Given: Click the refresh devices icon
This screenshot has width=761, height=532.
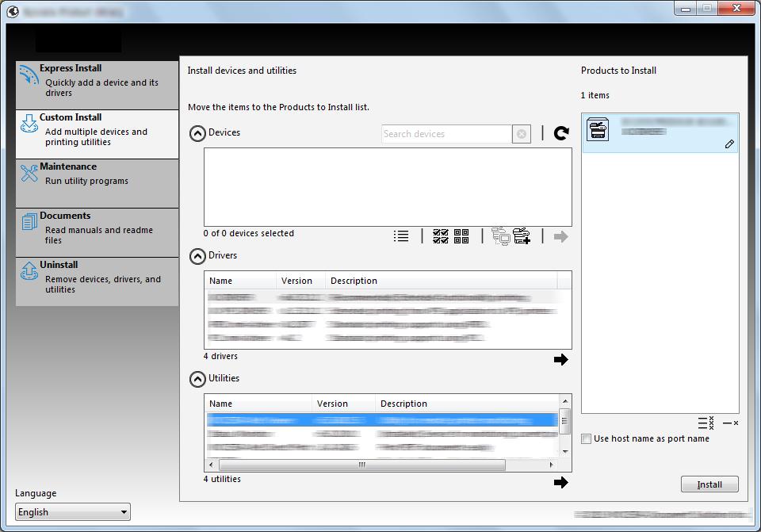Looking at the screenshot, I should 561,133.
